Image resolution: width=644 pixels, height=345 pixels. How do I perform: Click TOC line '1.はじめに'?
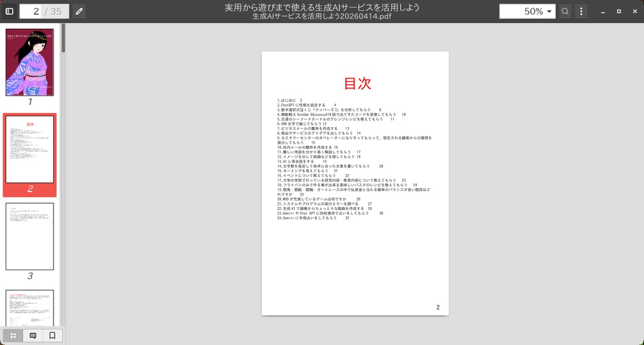click(x=289, y=101)
